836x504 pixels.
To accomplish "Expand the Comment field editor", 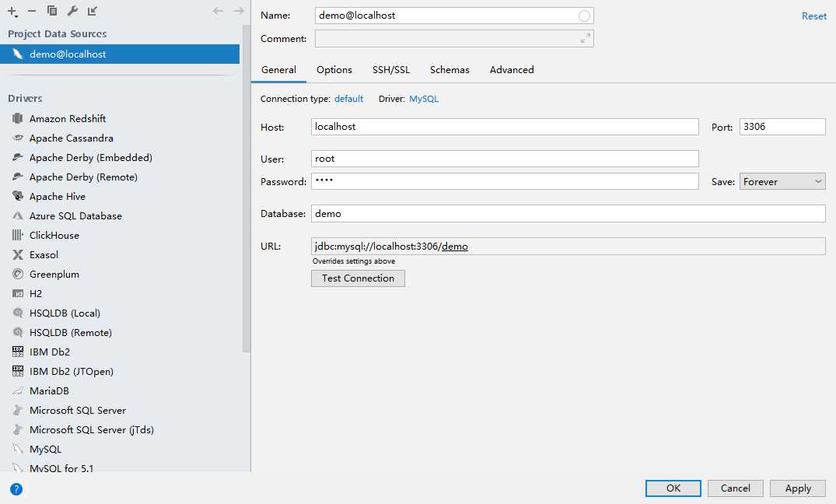I will tap(586, 38).
